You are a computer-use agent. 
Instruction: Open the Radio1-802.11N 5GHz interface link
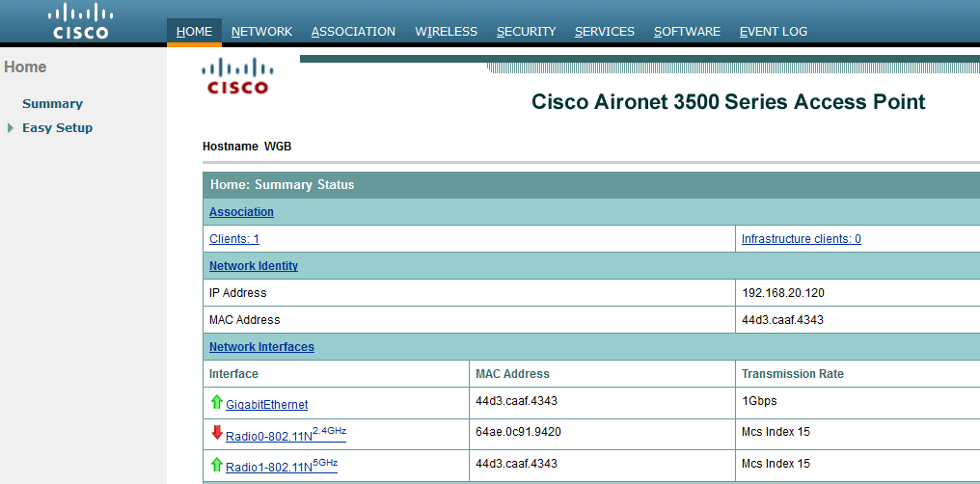(281, 467)
